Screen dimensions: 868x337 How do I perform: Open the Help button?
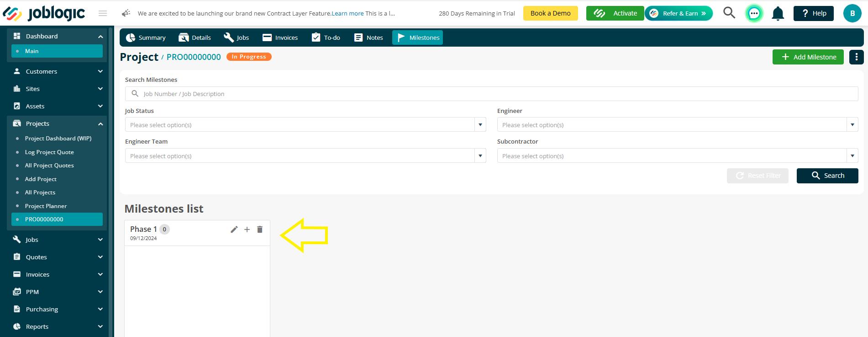click(814, 13)
